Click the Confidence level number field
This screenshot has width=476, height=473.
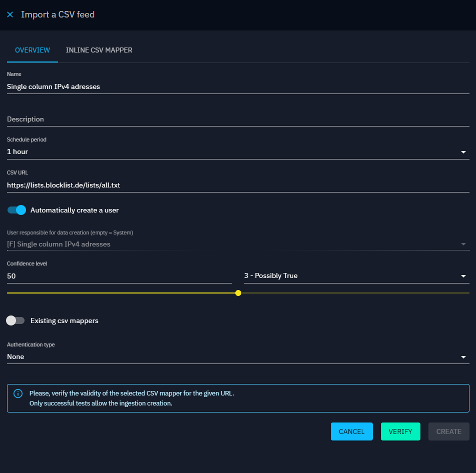[119, 275]
